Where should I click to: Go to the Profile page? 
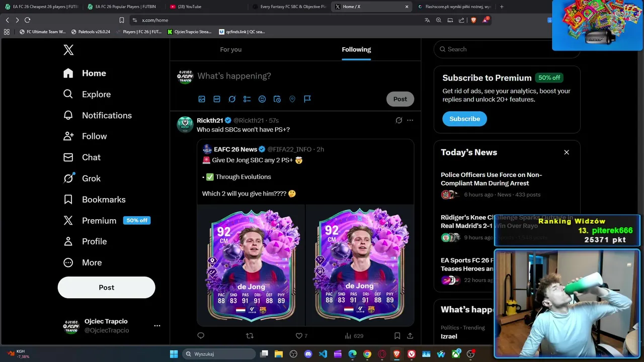pyautogui.click(x=85, y=241)
